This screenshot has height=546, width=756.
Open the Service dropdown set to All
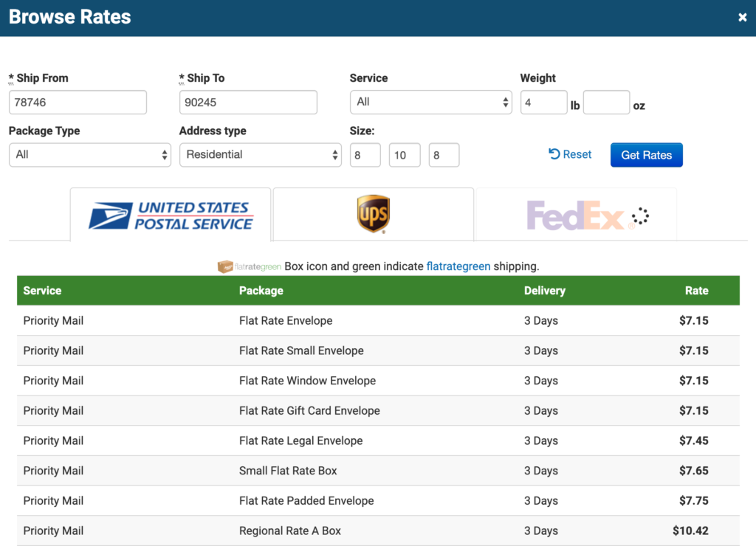(x=430, y=102)
